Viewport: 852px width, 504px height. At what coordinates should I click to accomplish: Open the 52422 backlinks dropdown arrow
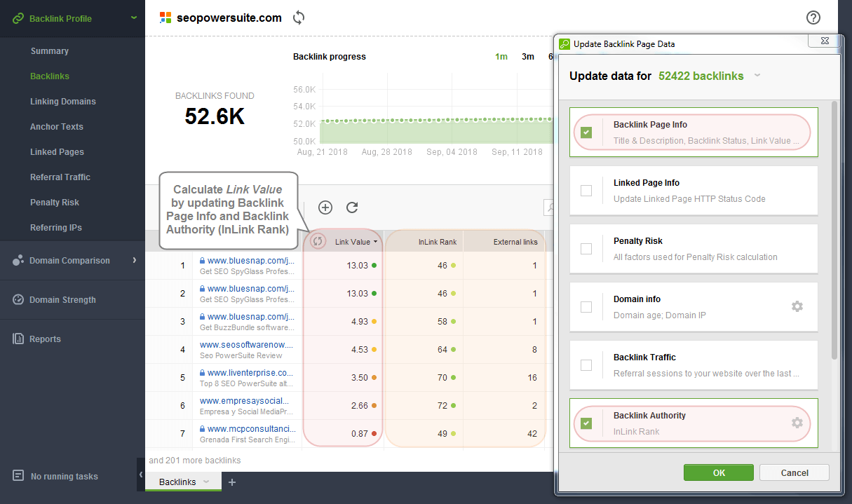(x=757, y=76)
